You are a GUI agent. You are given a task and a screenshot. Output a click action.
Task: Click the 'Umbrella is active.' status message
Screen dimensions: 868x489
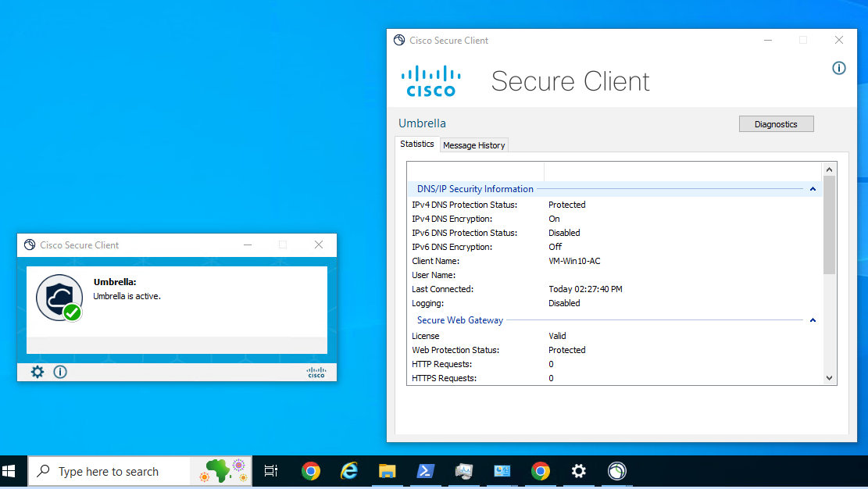tap(127, 296)
